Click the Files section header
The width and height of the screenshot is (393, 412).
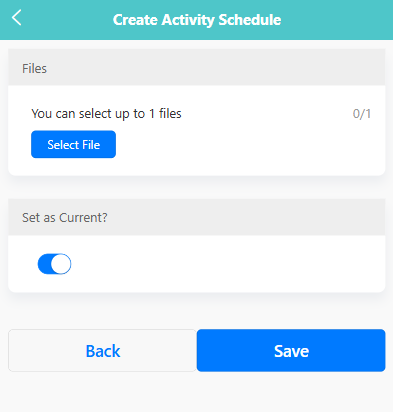pos(197,68)
